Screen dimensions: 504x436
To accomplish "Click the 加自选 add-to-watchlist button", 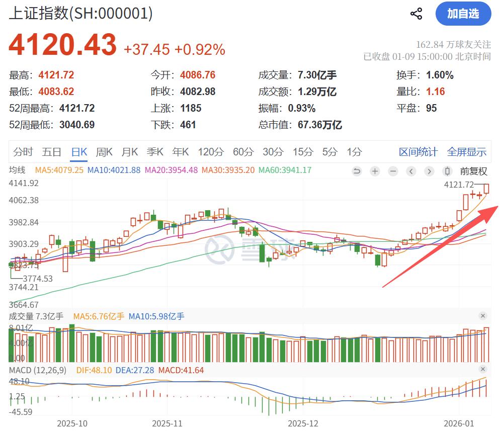I will click(463, 14).
